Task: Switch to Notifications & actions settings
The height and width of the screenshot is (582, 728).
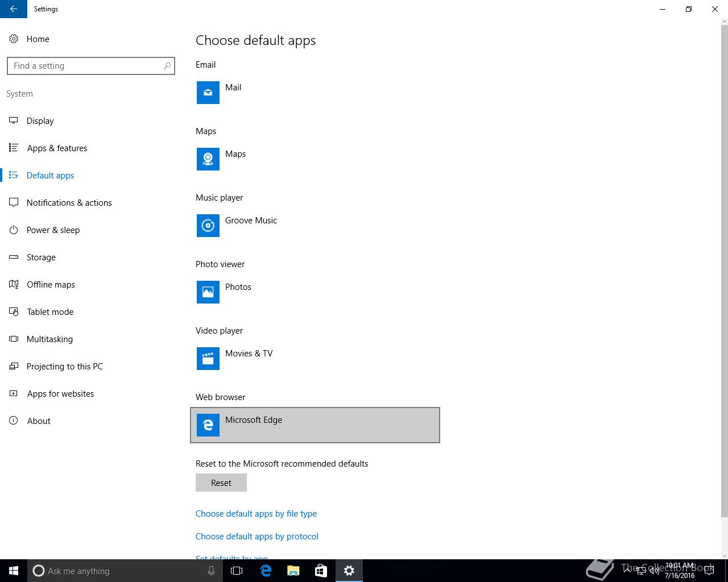Action: pyautogui.click(x=69, y=202)
